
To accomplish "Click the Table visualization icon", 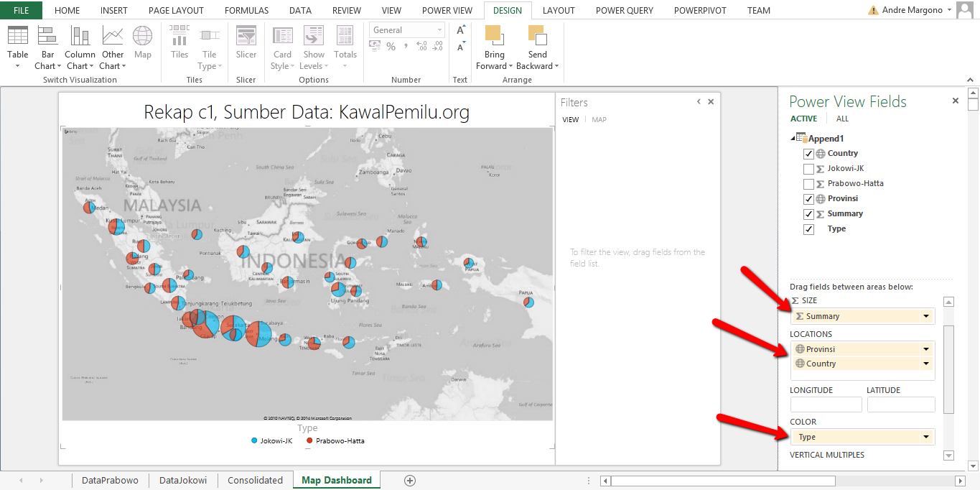I will tap(18, 36).
